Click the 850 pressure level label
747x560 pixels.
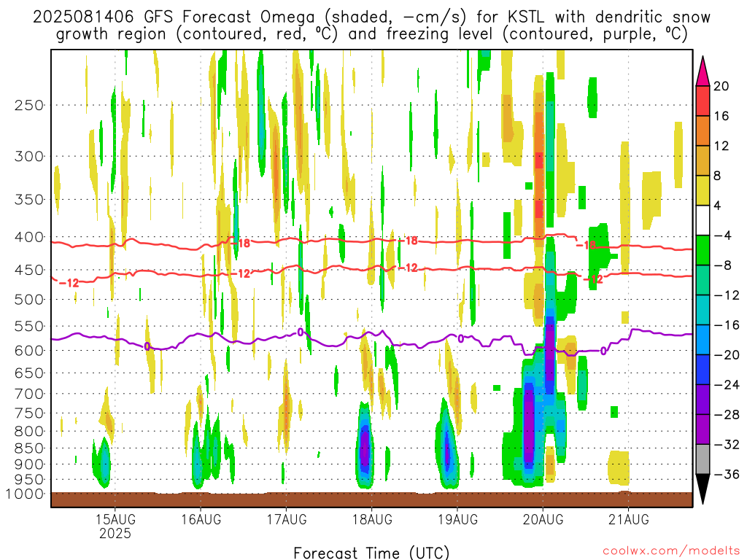29,448
